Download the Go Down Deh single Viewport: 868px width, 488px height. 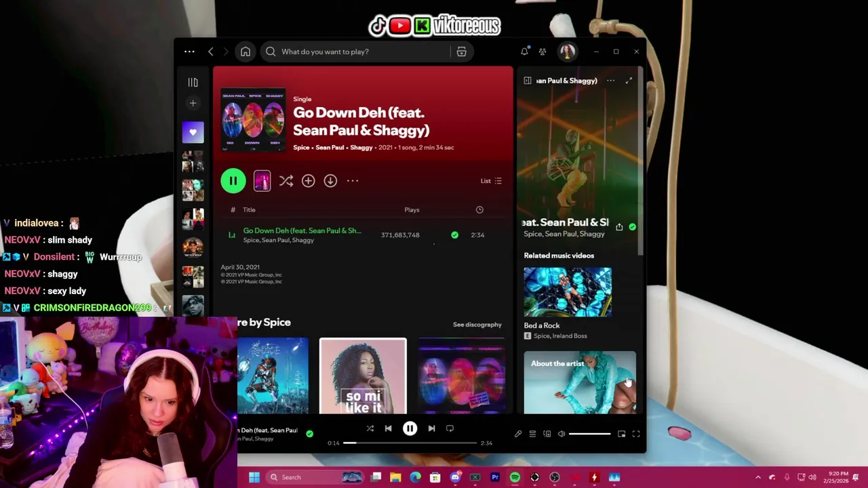[x=330, y=180]
